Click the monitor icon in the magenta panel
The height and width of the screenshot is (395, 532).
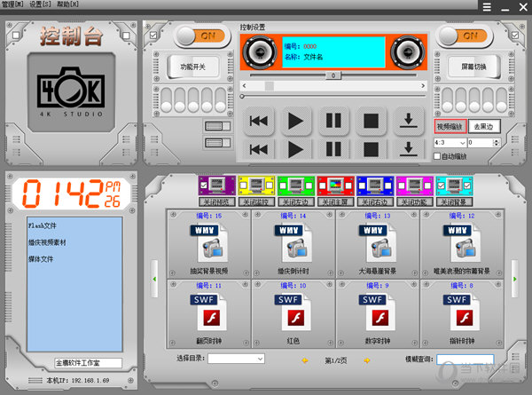[415, 186]
